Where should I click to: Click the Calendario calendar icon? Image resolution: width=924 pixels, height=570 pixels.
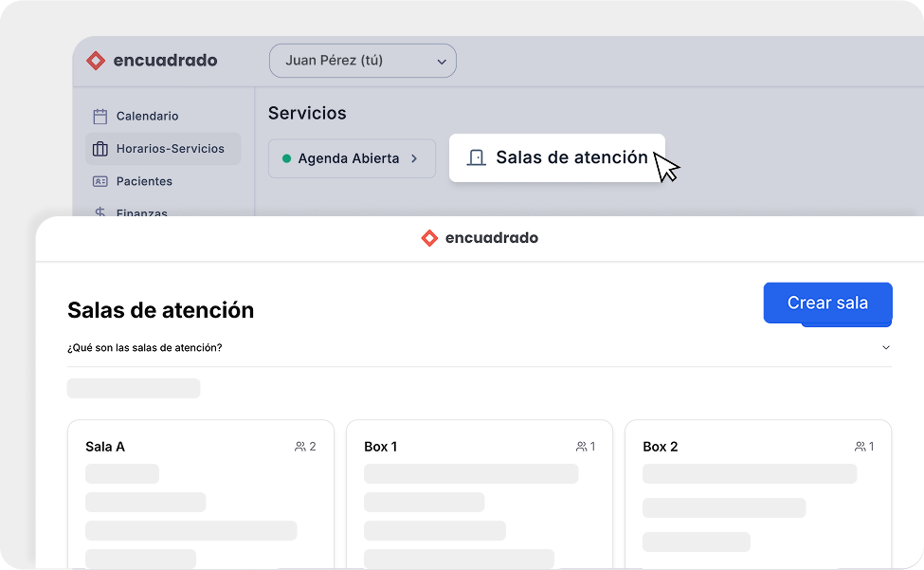[x=100, y=116]
